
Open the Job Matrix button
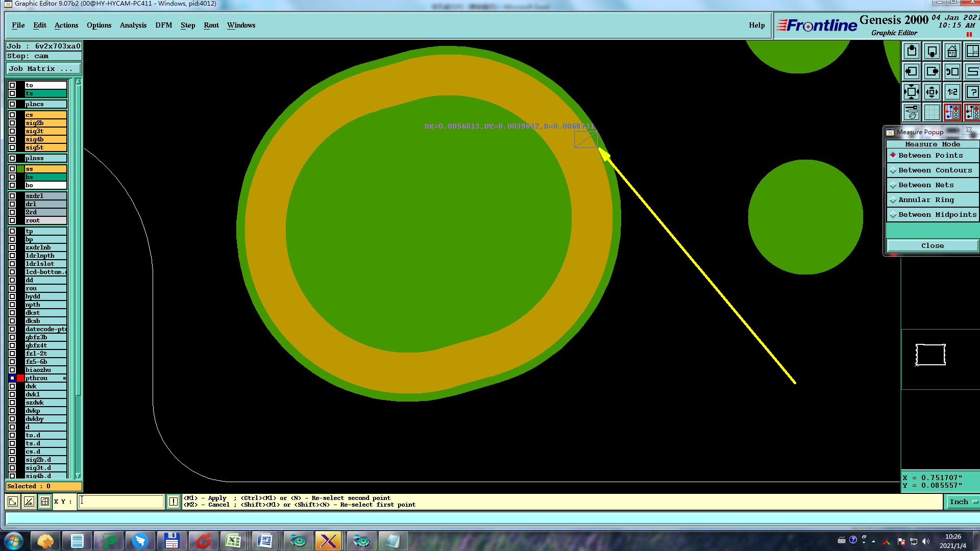44,69
